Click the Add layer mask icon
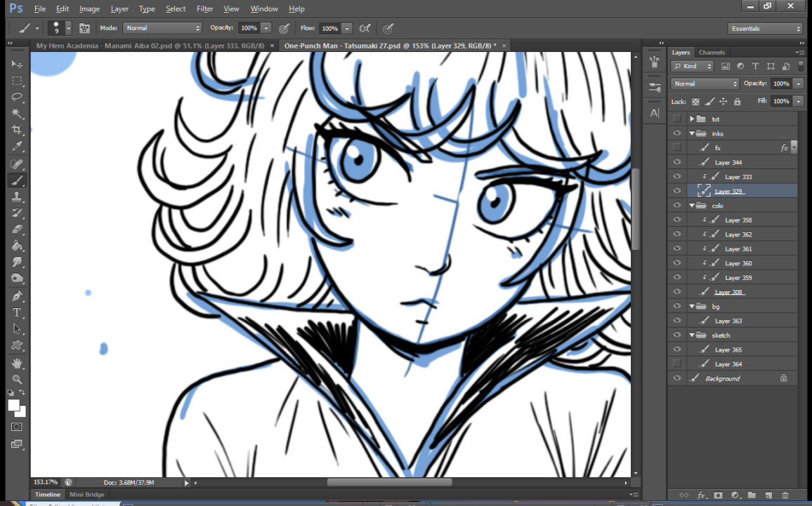The image size is (812, 506). pos(718,495)
